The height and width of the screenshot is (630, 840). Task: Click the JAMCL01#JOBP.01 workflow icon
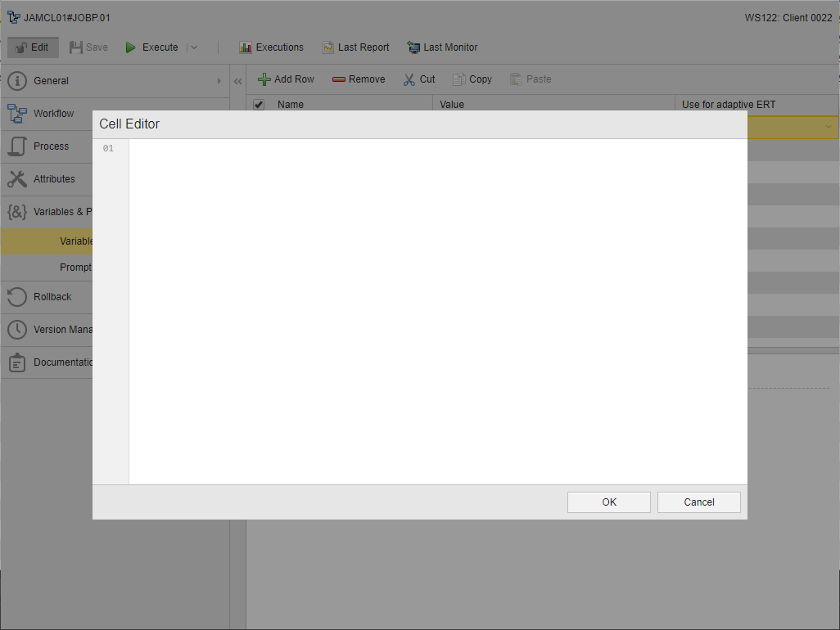14,18
